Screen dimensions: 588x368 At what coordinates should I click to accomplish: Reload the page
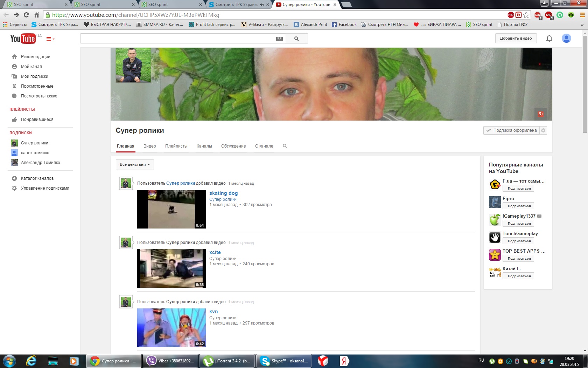point(26,15)
